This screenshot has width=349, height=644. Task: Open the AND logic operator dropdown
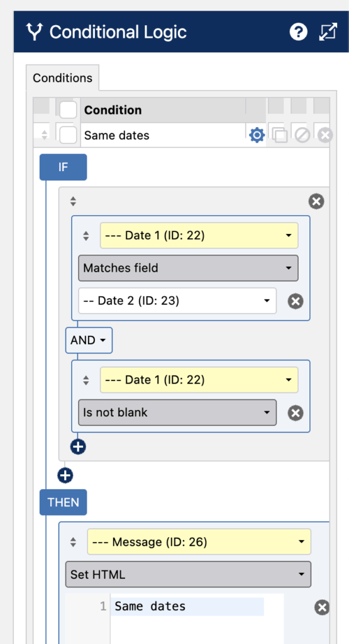89,340
